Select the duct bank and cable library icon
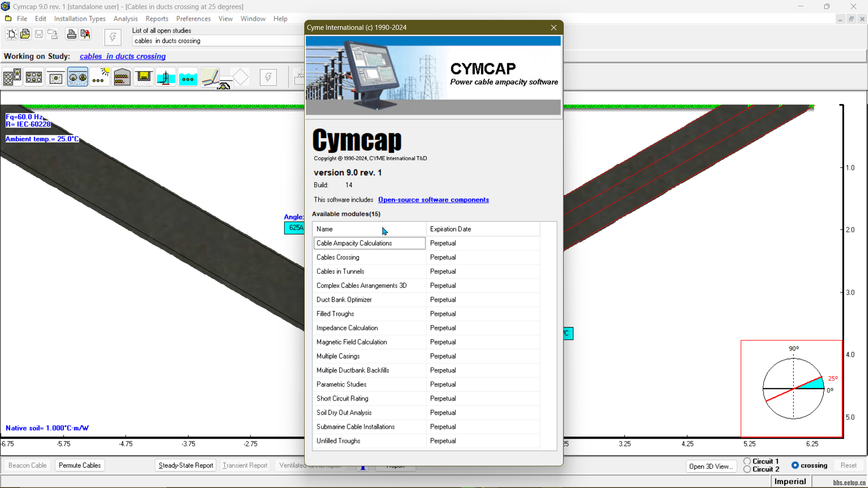 pyautogui.click(x=12, y=77)
